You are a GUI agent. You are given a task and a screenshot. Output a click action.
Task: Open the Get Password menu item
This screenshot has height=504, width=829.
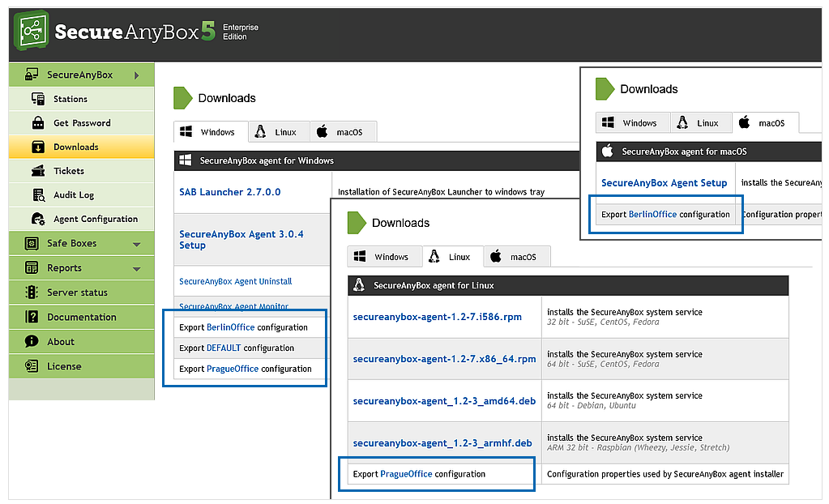(81, 122)
